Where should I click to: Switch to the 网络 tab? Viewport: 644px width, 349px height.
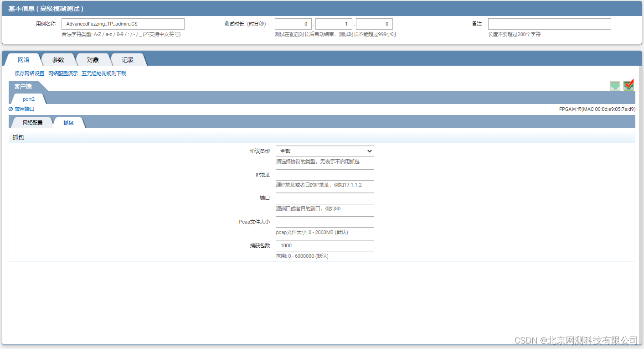click(24, 60)
